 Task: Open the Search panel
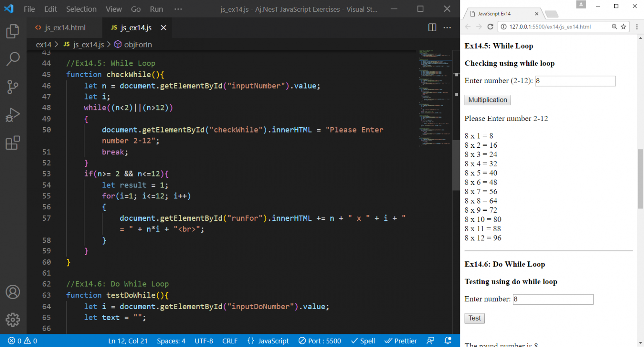click(13, 59)
